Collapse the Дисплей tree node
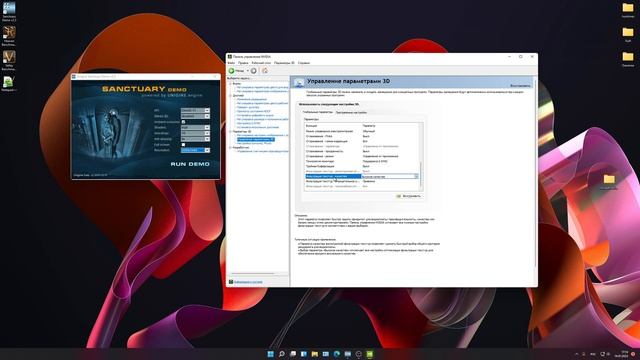Screen dimensions: 640x360 point(231,95)
